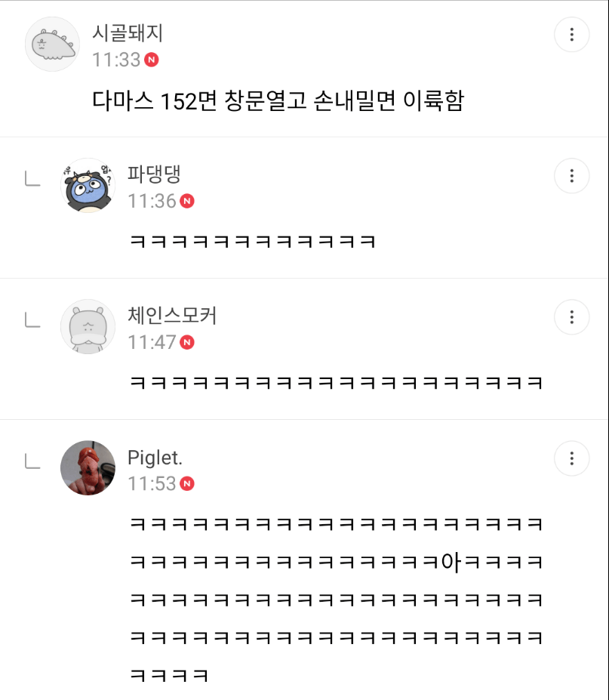The image size is (609, 700).
Task: Open the 체인스모커 username profile
Action: pyautogui.click(x=172, y=316)
